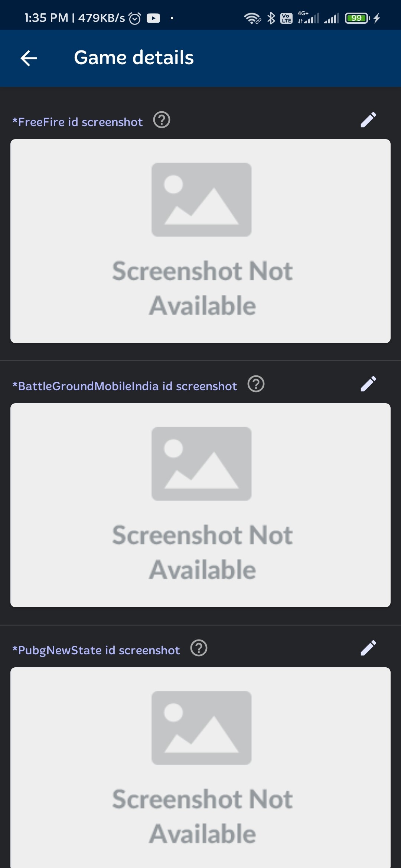Go back using the arrow icon
Viewport: 401px width, 868px height.
(x=29, y=58)
